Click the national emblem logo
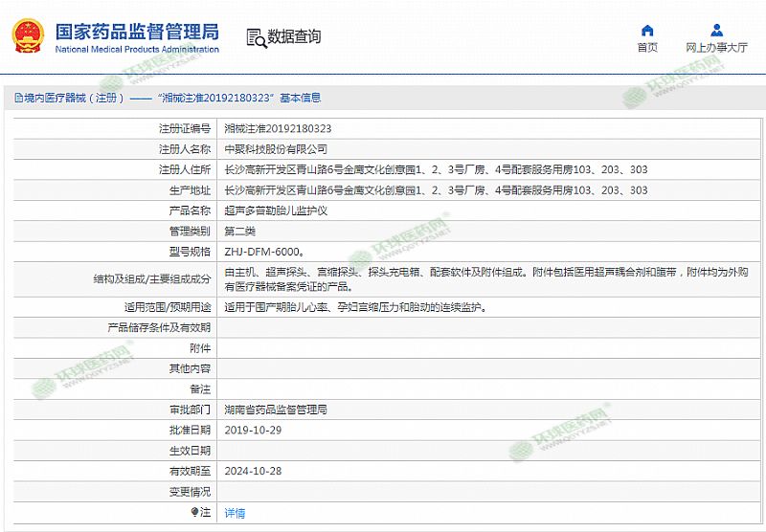The width and height of the screenshot is (766, 532). click(28, 36)
